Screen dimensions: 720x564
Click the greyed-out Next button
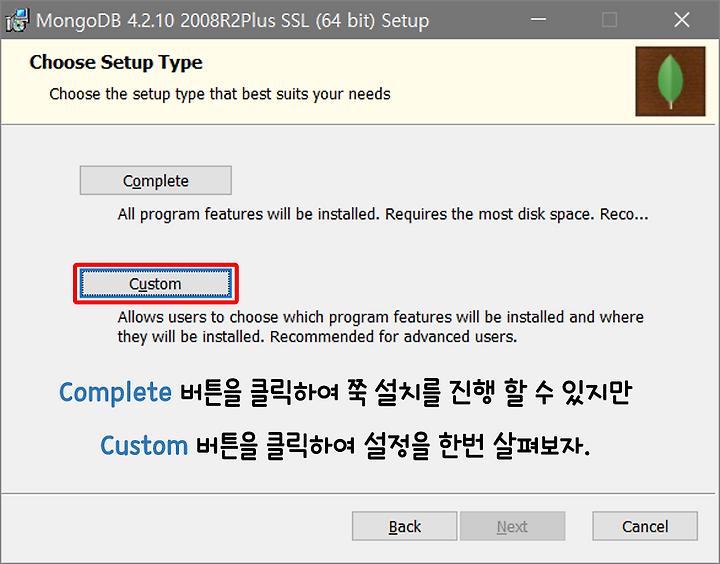click(512, 526)
